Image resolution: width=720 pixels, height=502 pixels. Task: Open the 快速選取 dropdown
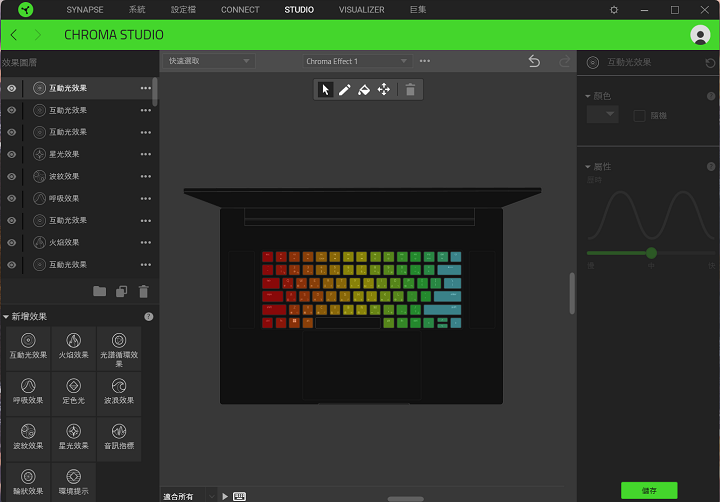(x=209, y=61)
